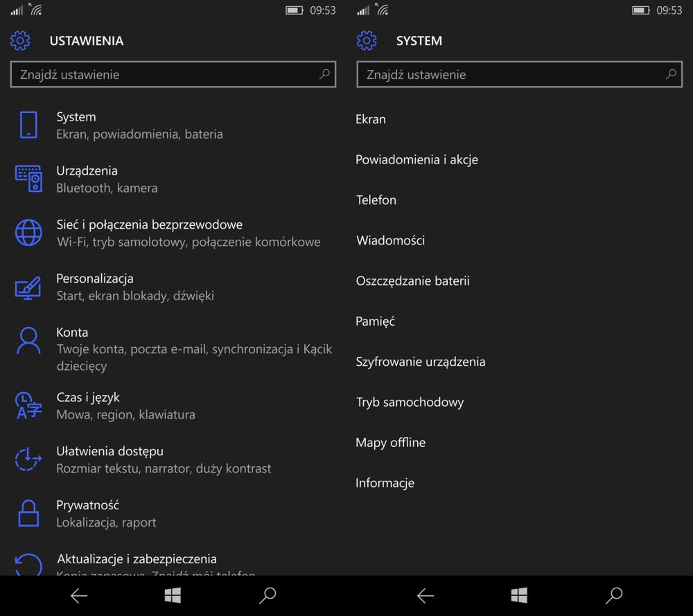
Task: Select the Czas i język title
Action: (x=88, y=397)
